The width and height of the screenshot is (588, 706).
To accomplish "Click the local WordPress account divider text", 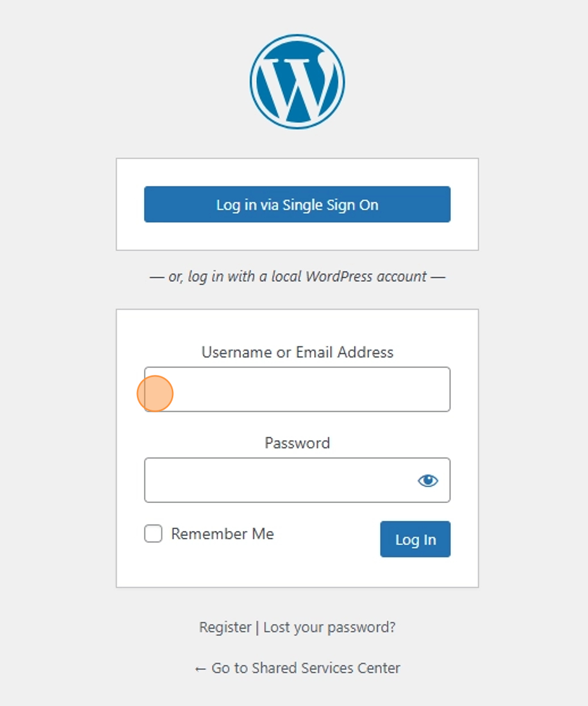I will (x=297, y=277).
